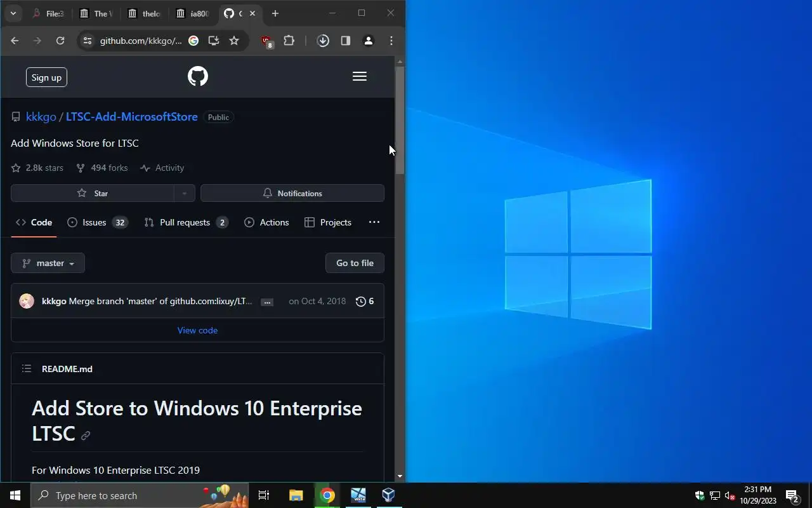Select the Code tab

[34, 222]
